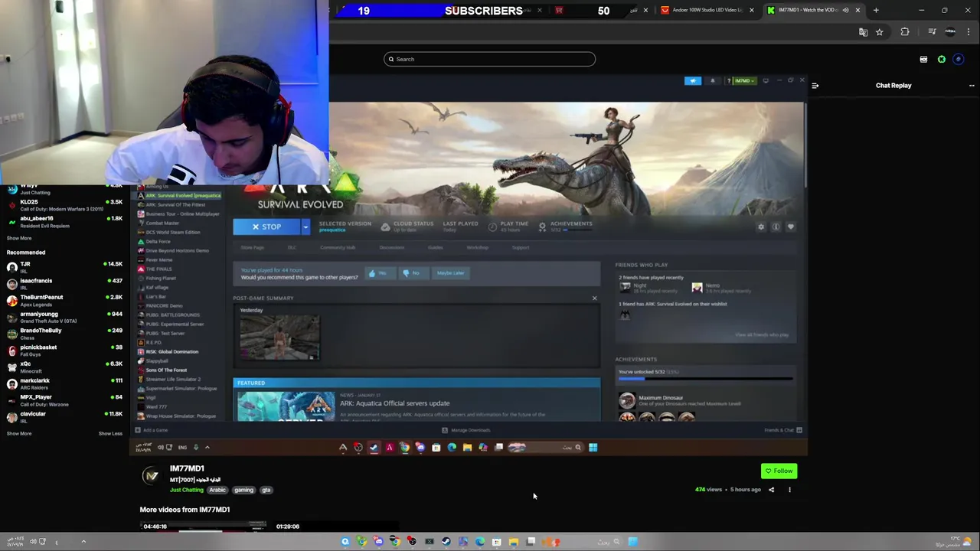Open a new browser tab

876,10
